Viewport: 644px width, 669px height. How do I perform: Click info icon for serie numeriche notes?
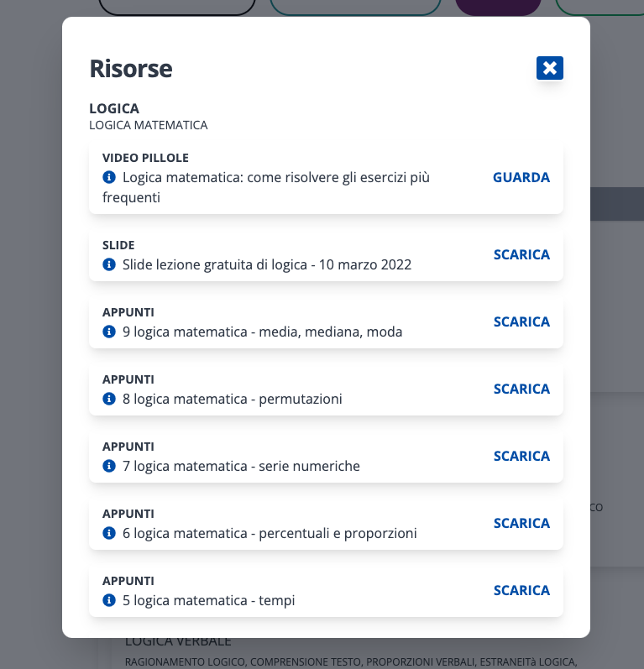click(x=109, y=467)
